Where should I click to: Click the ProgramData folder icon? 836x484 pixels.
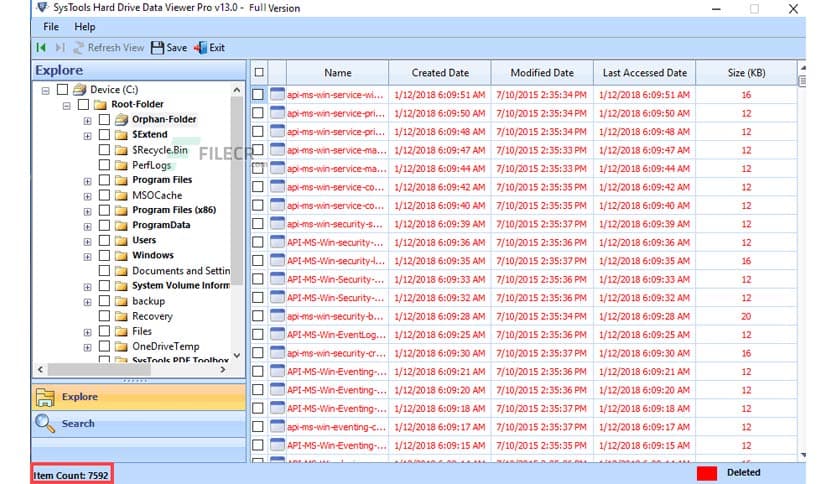click(x=122, y=225)
